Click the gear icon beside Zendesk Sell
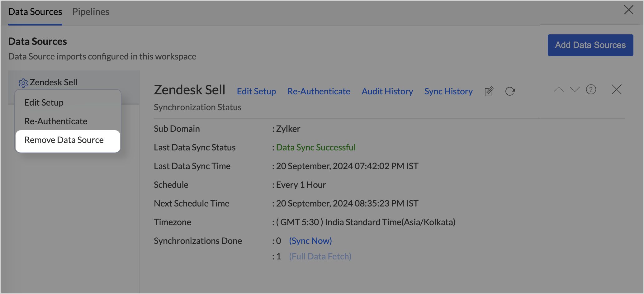The image size is (644, 294). pyautogui.click(x=23, y=83)
